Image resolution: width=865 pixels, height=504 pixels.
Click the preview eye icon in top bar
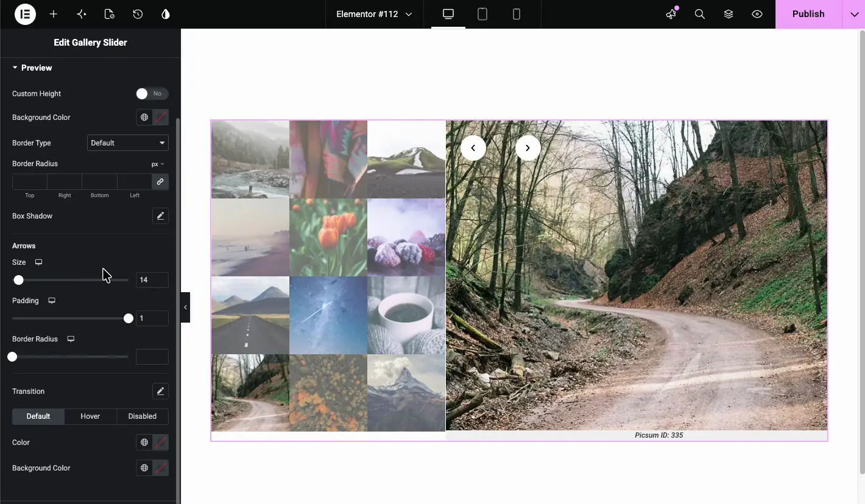[x=757, y=14]
